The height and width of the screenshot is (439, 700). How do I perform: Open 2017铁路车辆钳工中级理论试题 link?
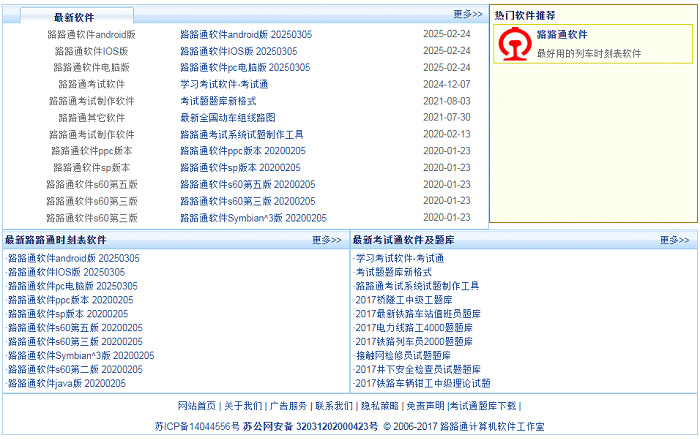coord(423,383)
